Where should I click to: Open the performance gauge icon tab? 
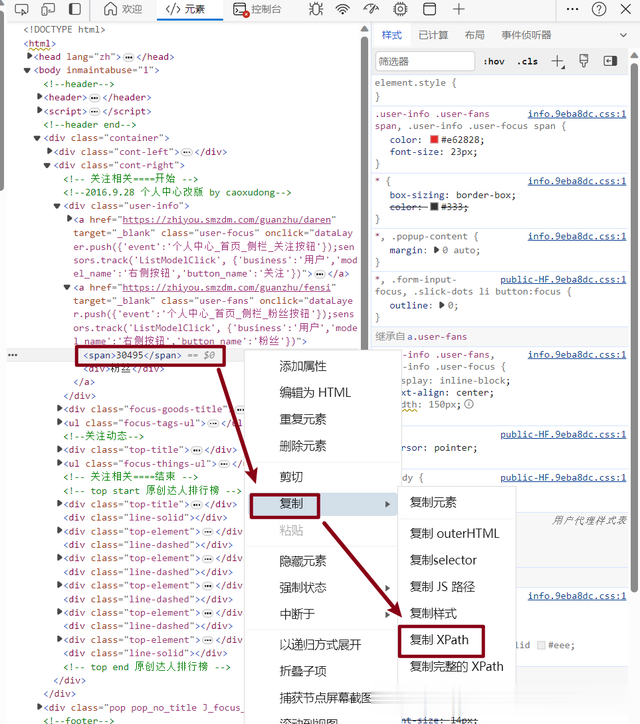[371, 9]
